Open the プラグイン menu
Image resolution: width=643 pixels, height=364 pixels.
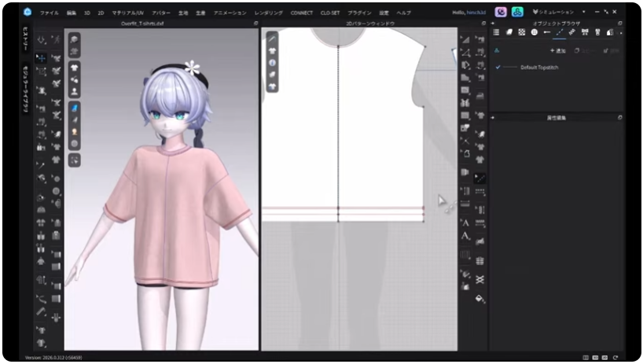tap(360, 13)
